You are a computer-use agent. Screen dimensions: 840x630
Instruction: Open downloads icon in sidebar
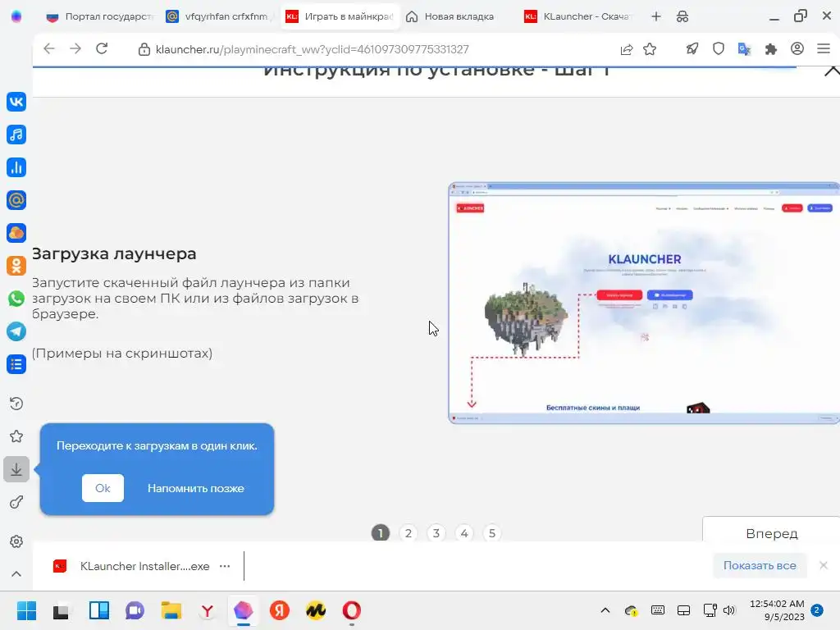tap(16, 469)
